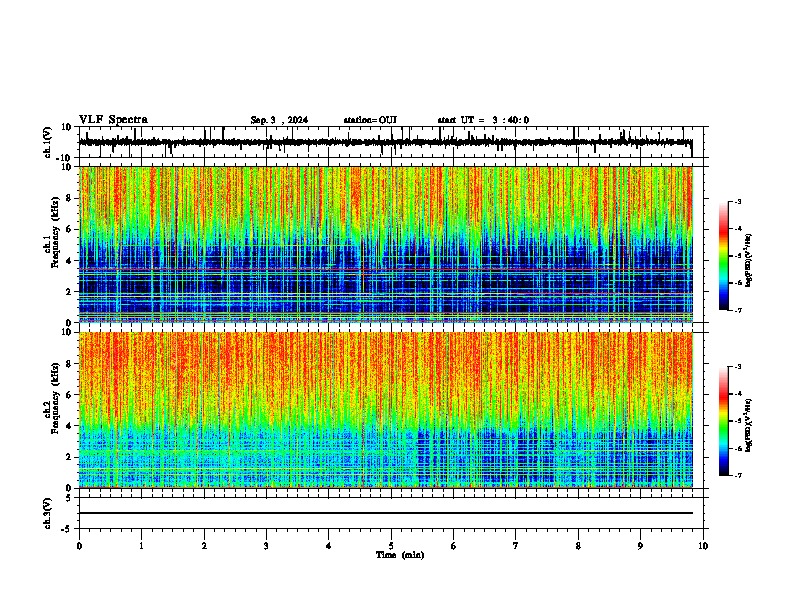Click the time axis tick label 7
The height and width of the screenshot is (612, 792).
coord(516,546)
